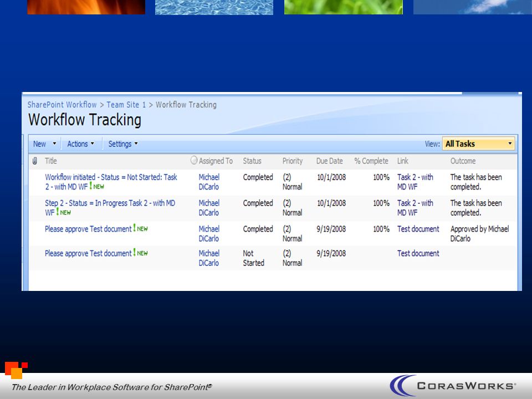
Task: Open the New dropdown menu
Action: [x=44, y=144]
